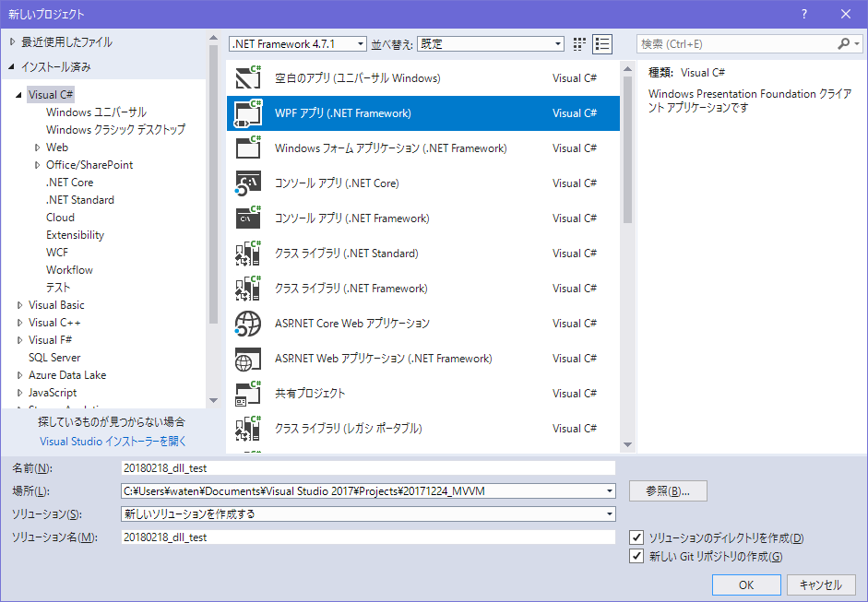This screenshot has width=868, height=602.
Task: Open the location (場所) path dropdown
Action: click(610, 490)
